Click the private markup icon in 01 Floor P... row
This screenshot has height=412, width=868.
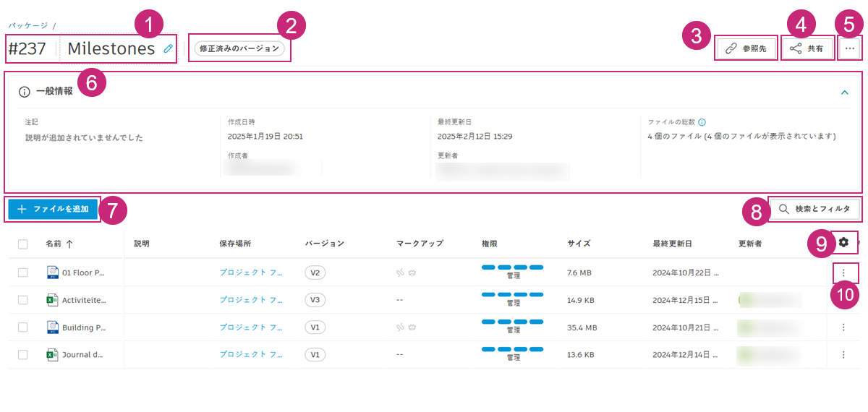(401, 272)
